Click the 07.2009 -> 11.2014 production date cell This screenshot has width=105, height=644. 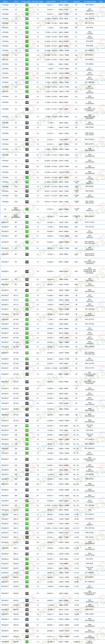(51, 528)
